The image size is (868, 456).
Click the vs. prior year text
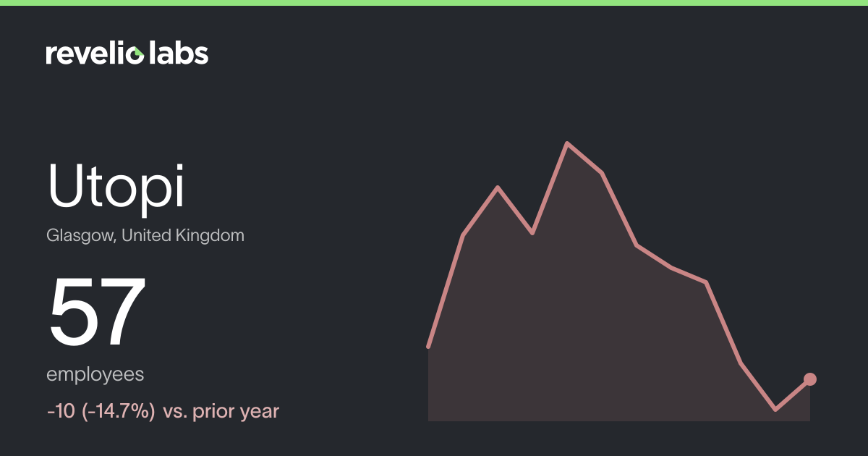coord(221,411)
